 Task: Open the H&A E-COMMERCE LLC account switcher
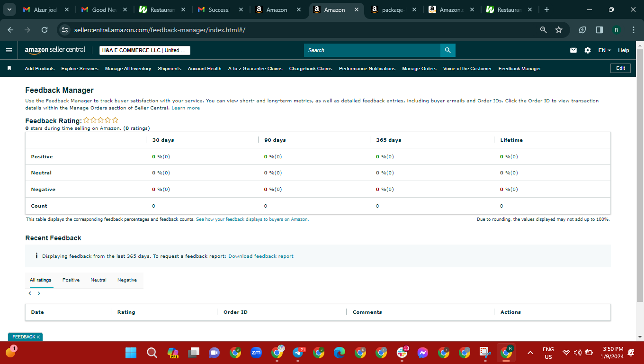point(145,50)
